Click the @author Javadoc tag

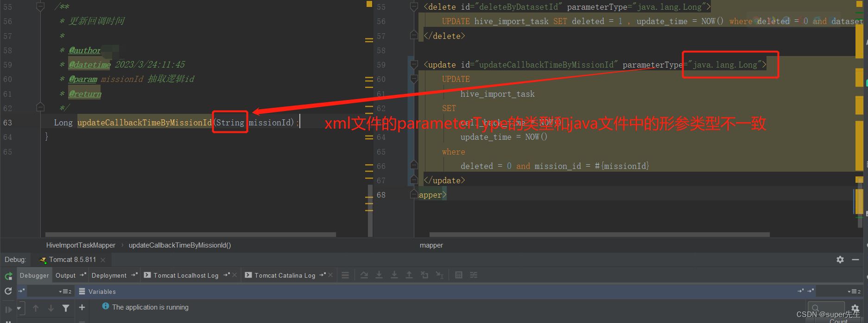(85, 50)
